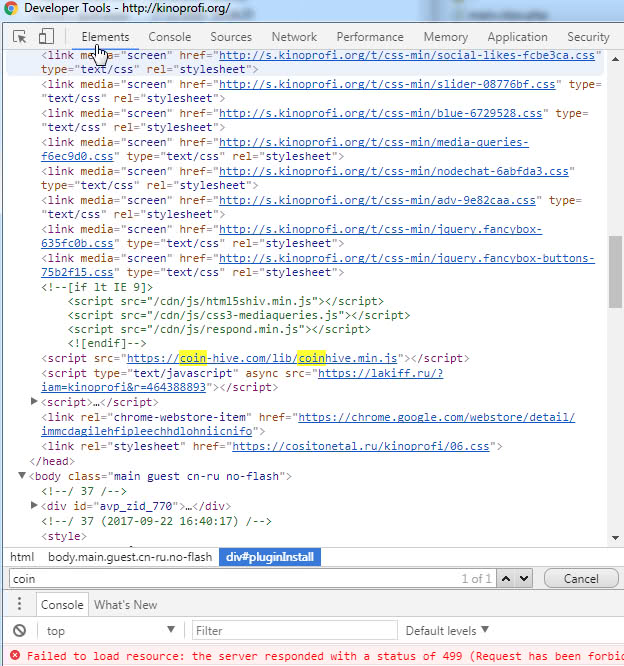Expand the collapsed script node
The height and width of the screenshot is (666, 624).
pyautogui.click(x=34, y=401)
